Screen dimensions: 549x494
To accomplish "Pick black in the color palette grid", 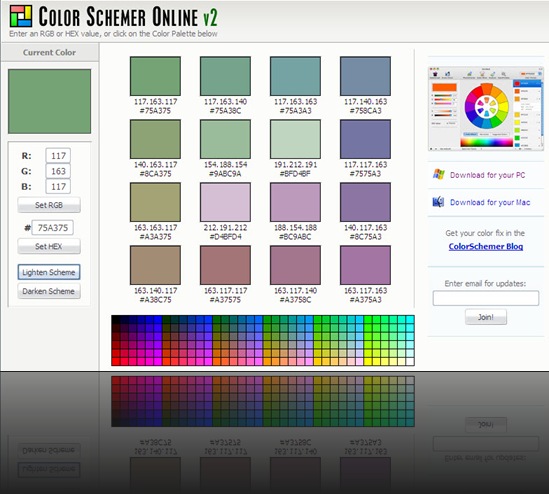I will click(x=116, y=319).
